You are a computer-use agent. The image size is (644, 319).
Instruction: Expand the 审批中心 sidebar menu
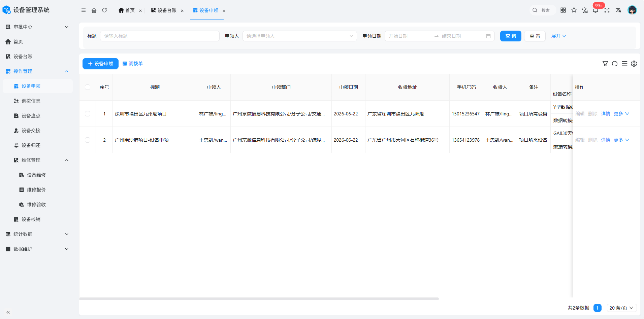[x=37, y=27]
